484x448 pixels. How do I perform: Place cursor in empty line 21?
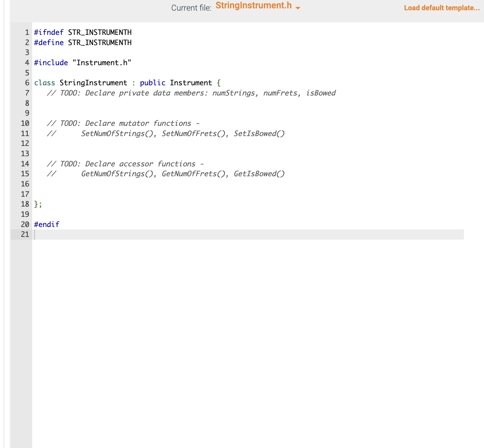coord(248,234)
